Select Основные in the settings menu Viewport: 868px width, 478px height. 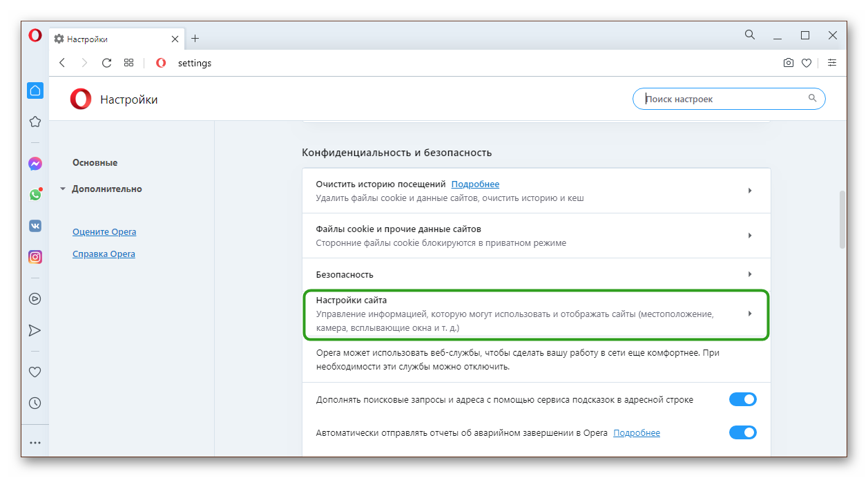click(95, 163)
